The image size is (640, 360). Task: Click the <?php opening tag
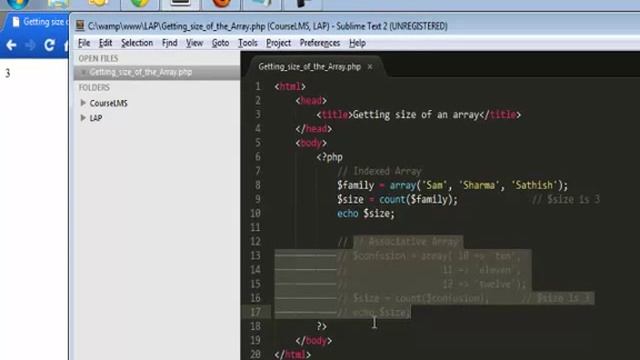(x=329, y=157)
